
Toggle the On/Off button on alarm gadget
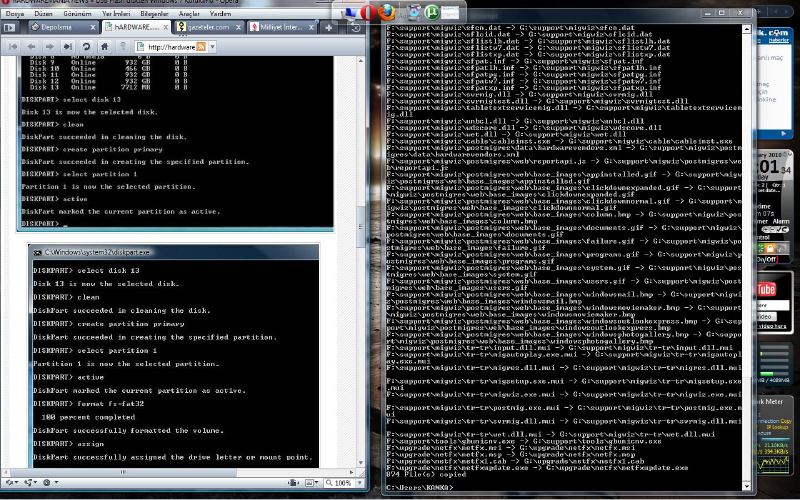point(766,259)
